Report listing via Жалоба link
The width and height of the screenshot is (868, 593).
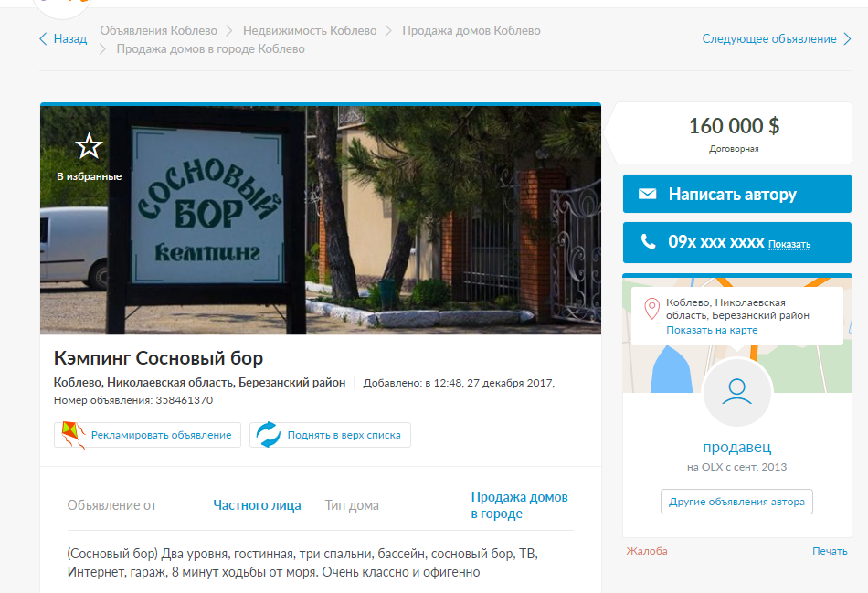coord(646,551)
